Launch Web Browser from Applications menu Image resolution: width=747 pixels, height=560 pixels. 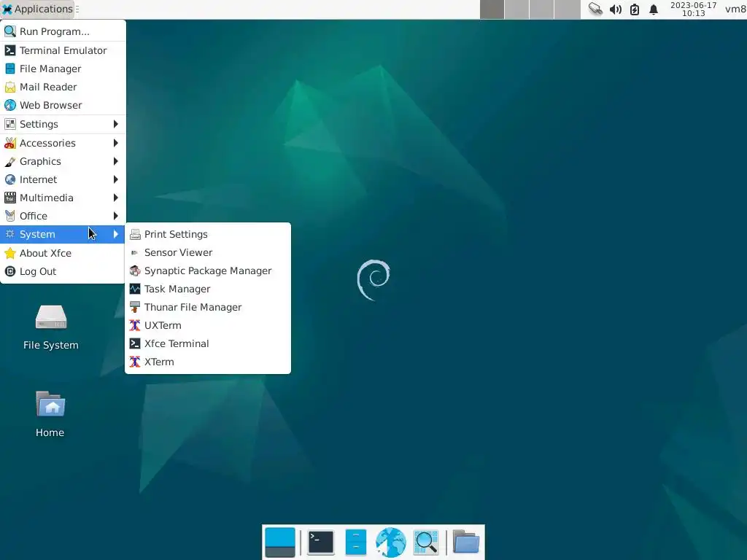(x=63, y=105)
